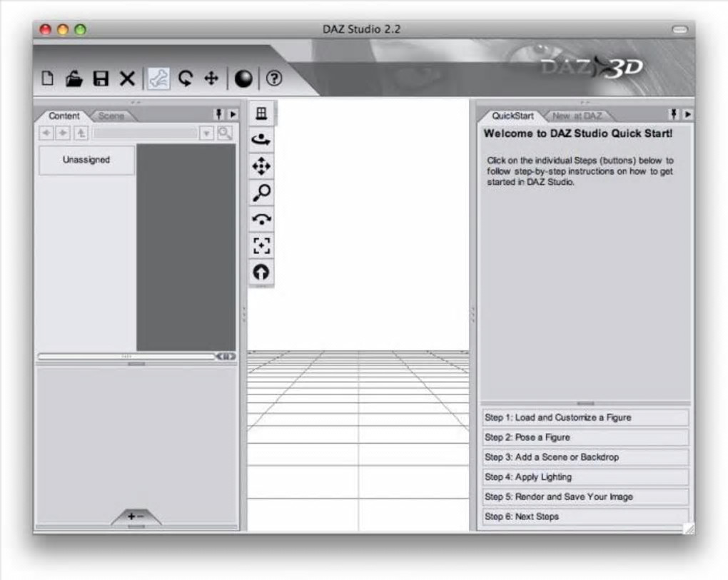
Task: Go up one folder level in Content
Action: point(81,133)
